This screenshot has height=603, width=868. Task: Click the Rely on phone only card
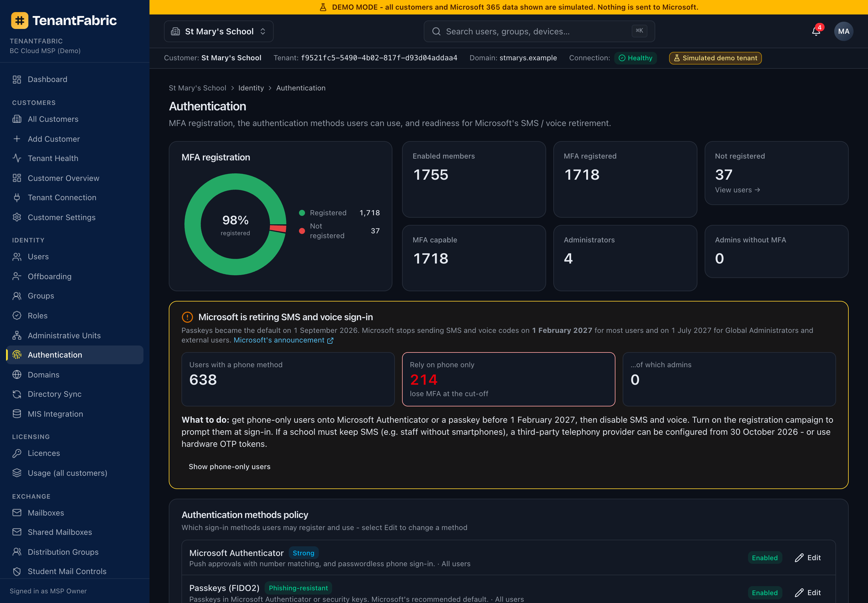[508, 379]
